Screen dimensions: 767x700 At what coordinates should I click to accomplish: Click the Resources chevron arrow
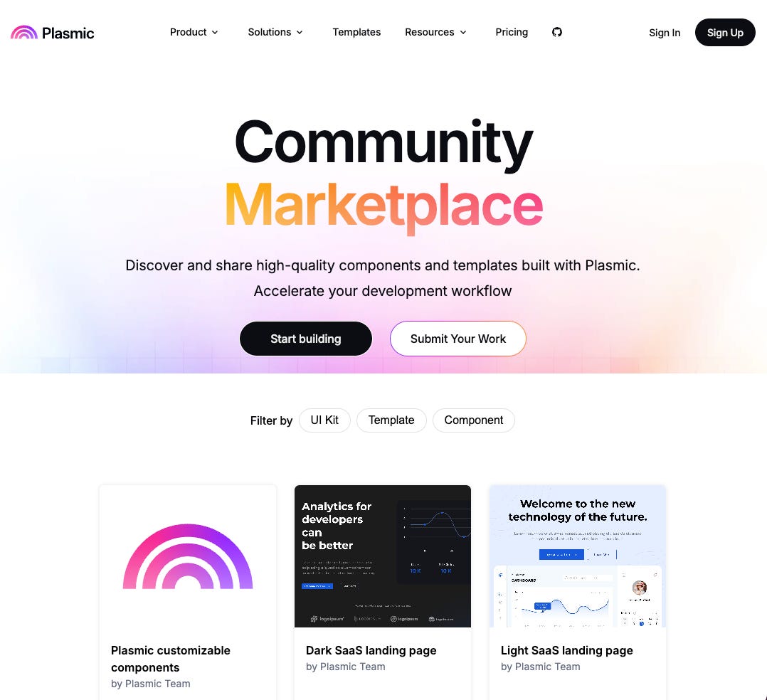pyautogui.click(x=462, y=32)
